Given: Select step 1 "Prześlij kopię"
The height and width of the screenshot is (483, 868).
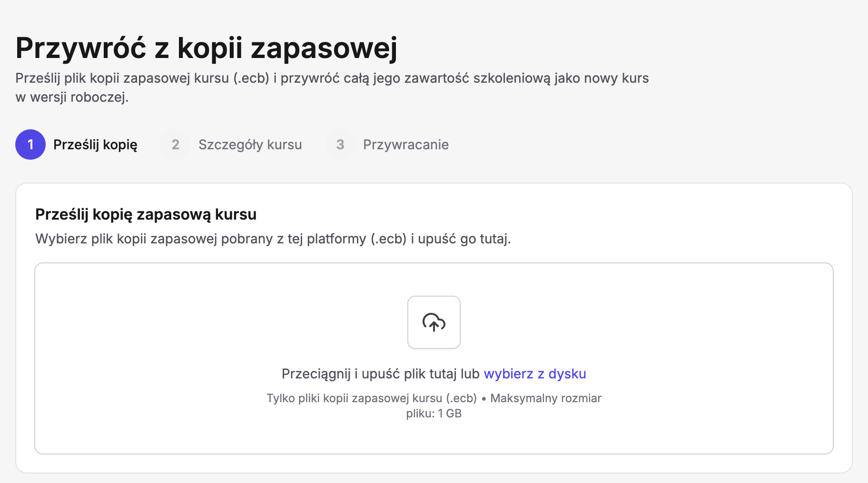Looking at the screenshot, I should point(77,145).
